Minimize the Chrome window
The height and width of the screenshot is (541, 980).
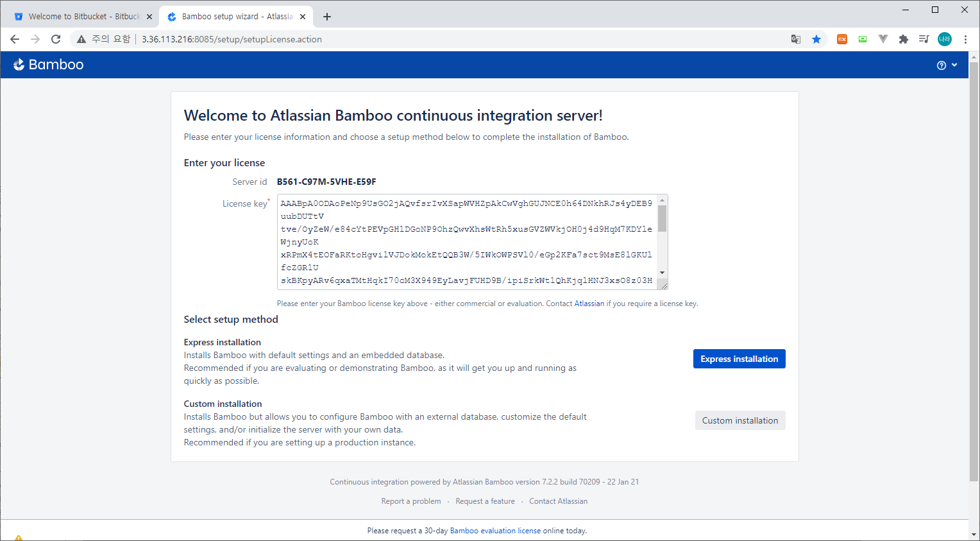[x=906, y=10]
